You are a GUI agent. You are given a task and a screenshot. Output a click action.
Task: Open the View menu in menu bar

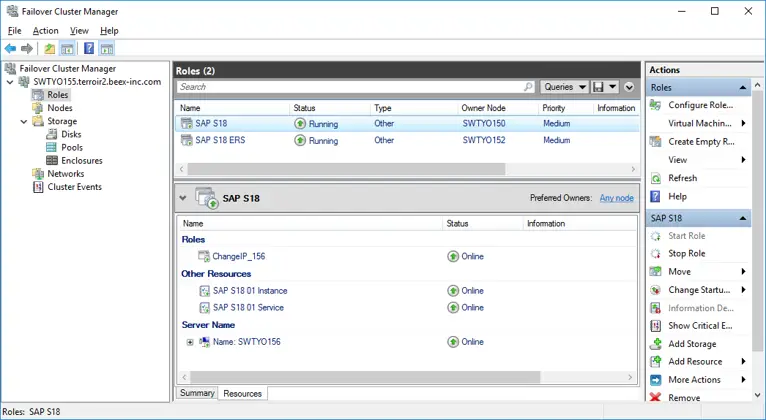(79, 31)
